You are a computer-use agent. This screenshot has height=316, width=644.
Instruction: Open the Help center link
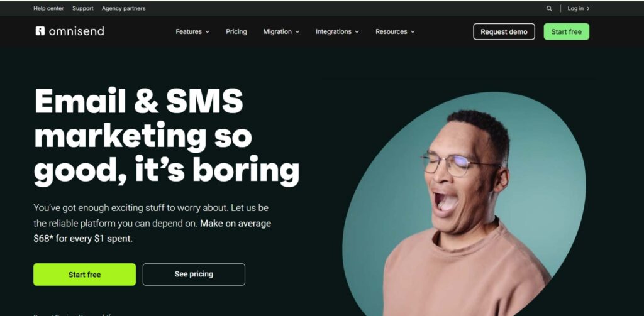48,8
